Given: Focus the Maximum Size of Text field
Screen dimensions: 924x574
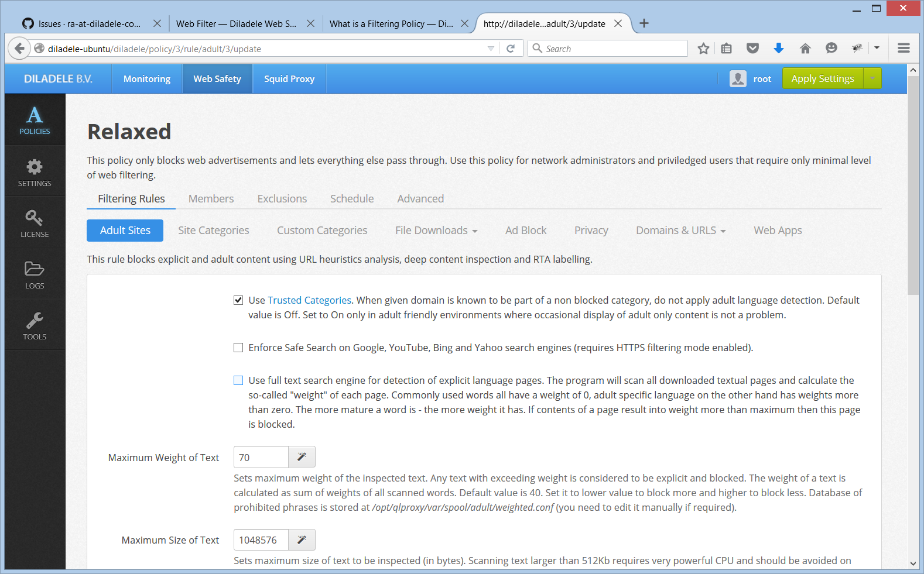Looking at the screenshot, I should (261, 539).
